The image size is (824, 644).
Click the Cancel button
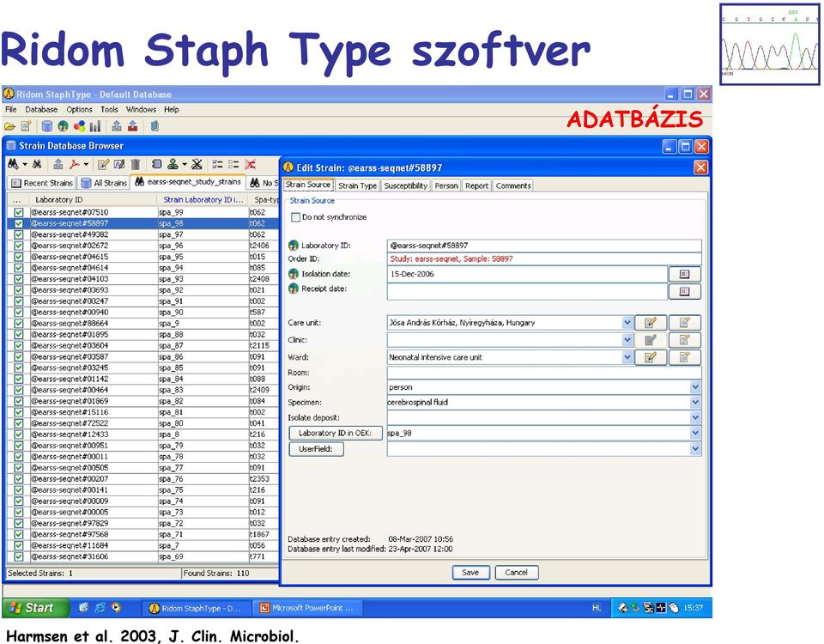[516, 573]
